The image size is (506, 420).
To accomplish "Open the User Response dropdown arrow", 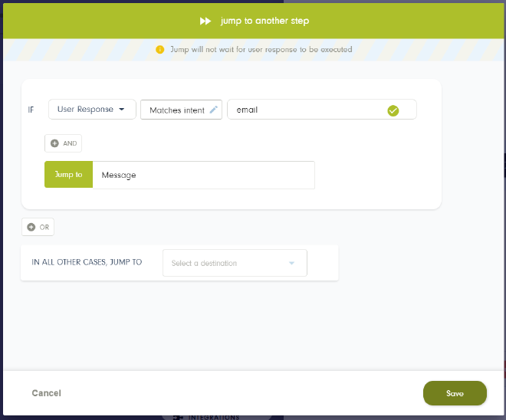I will tap(122, 110).
